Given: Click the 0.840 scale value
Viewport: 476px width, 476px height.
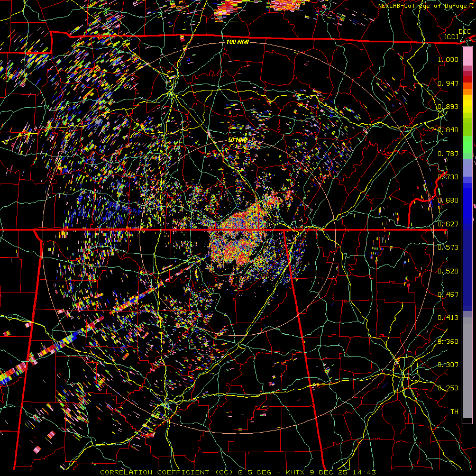Looking at the screenshot, I should coord(448,130).
